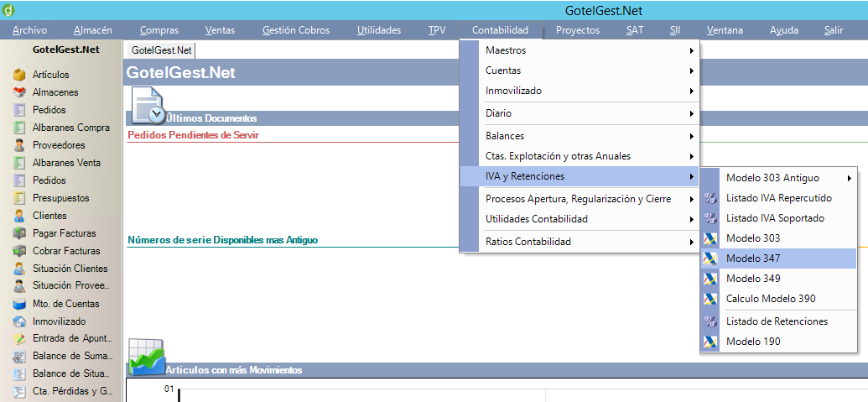Click the GotelGest green app logo

click(9, 11)
